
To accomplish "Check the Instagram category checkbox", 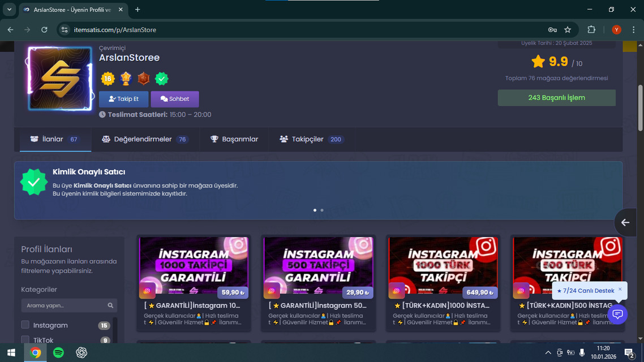I will 25,325.
